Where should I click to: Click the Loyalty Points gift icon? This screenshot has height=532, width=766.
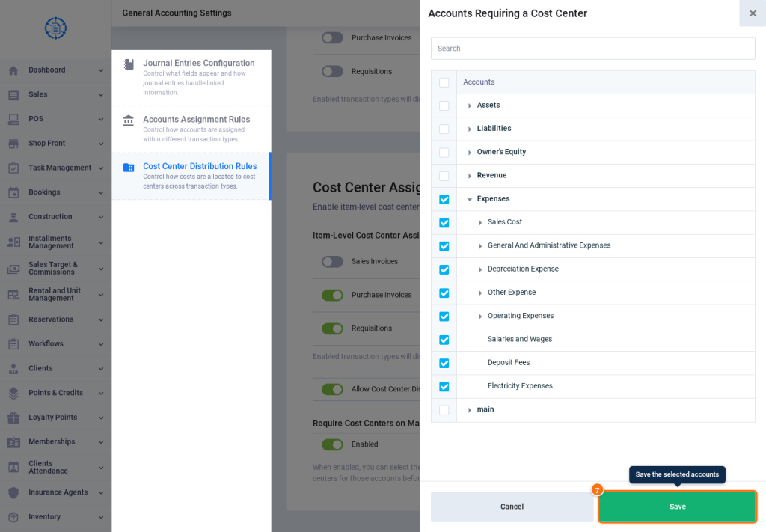13,418
